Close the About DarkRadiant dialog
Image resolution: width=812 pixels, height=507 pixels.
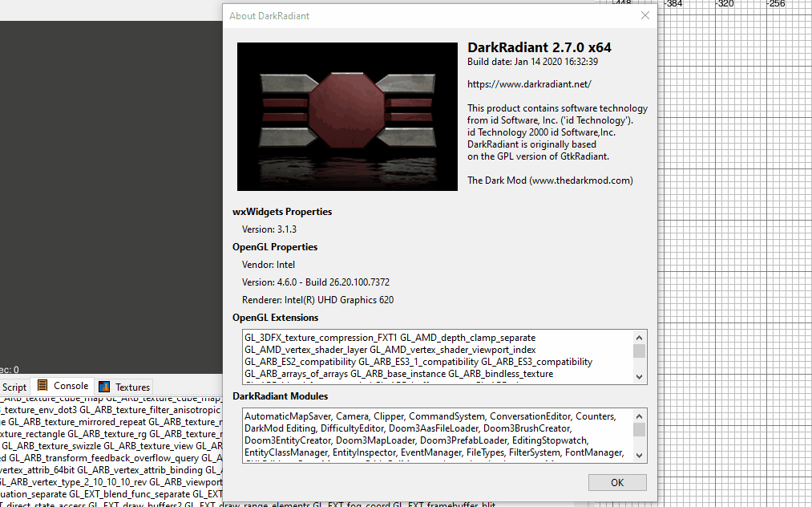[645, 15]
